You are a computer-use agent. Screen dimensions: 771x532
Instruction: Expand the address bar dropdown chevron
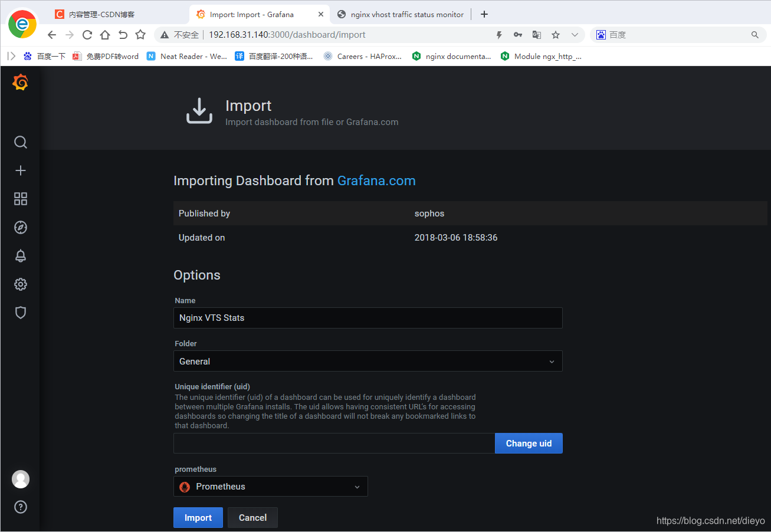[x=575, y=35]
